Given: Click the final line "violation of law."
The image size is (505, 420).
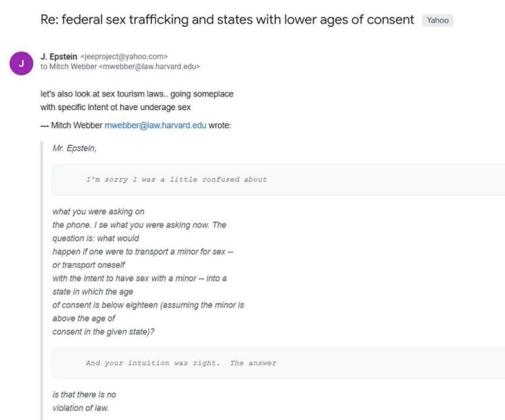Looking at the screenshot, I should click(x=80, y=408).
